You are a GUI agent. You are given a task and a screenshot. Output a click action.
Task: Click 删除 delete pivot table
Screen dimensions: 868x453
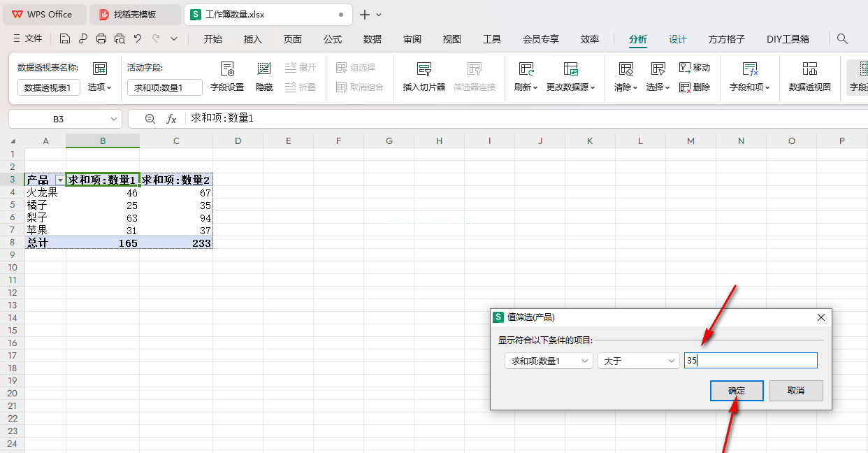(695, 87)
